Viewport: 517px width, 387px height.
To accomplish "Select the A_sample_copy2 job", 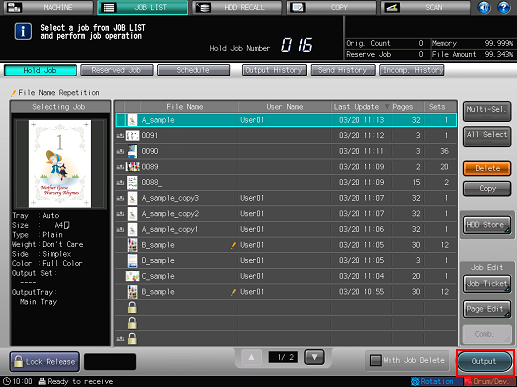I will coord(286,214).
